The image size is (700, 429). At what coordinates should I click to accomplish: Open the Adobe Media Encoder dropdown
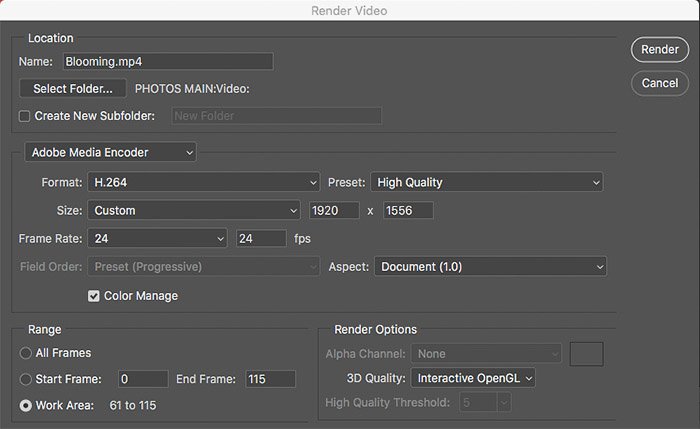pos(110,152)
